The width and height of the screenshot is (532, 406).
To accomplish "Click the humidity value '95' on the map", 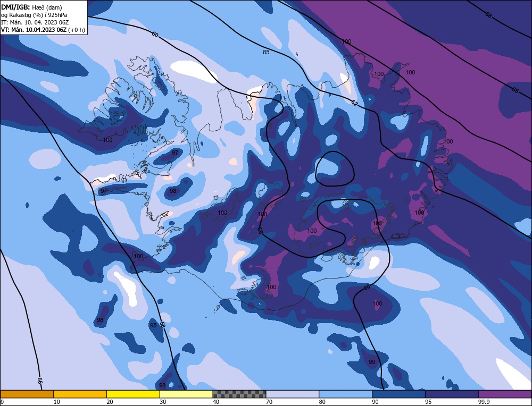I will click(x=153, y=325).
